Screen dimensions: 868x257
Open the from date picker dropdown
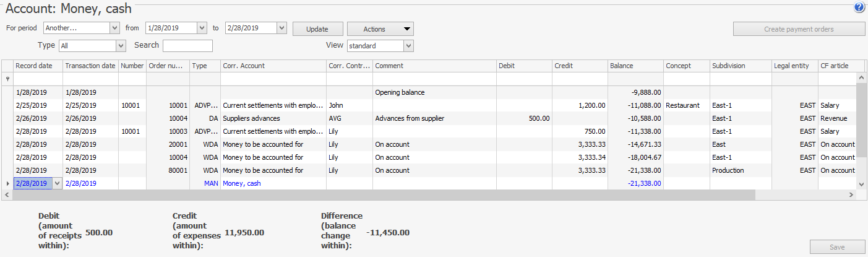tap(201, 28)
